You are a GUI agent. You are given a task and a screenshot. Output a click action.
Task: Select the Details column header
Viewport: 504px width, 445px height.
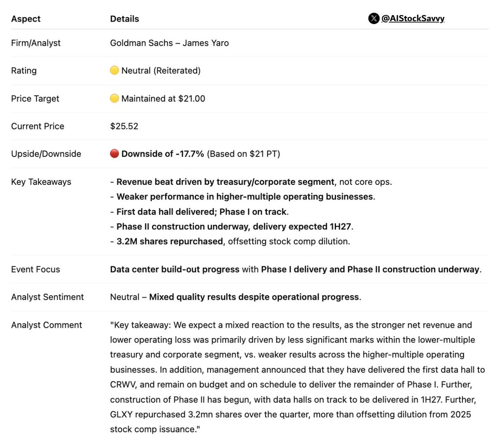124,19
